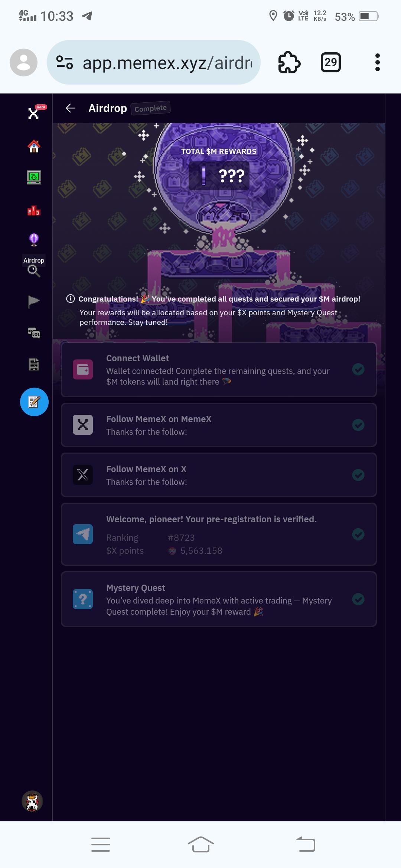This screenshot has width=401, height=868.
Task: Tap the blue compose post button
Action: 34,402
